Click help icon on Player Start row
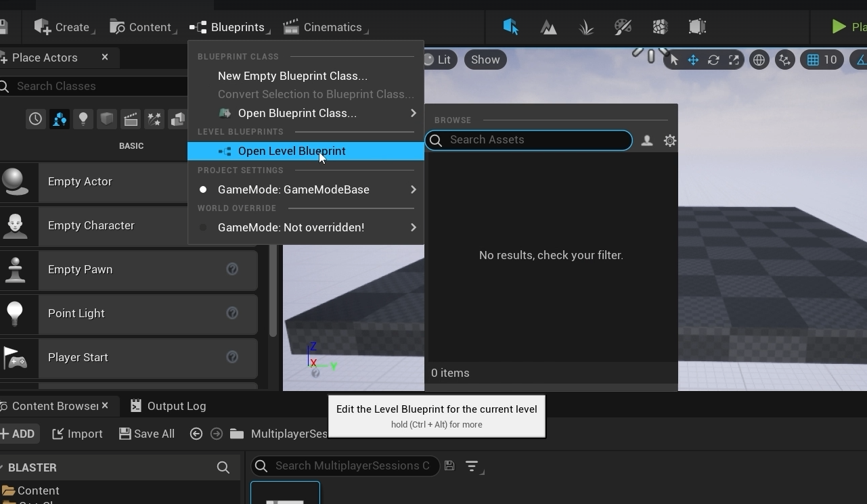The height and width of the screenshot is (504, 867). [x=232, y=357]
